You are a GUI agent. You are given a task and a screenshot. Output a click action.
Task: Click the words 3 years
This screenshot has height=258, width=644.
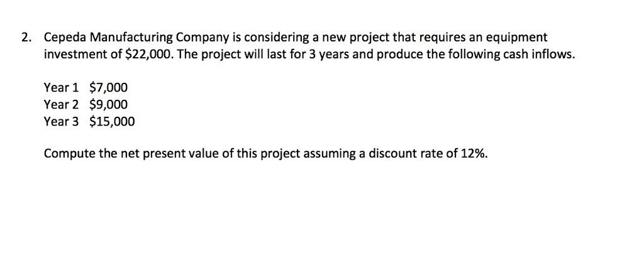tap(328, 55)
